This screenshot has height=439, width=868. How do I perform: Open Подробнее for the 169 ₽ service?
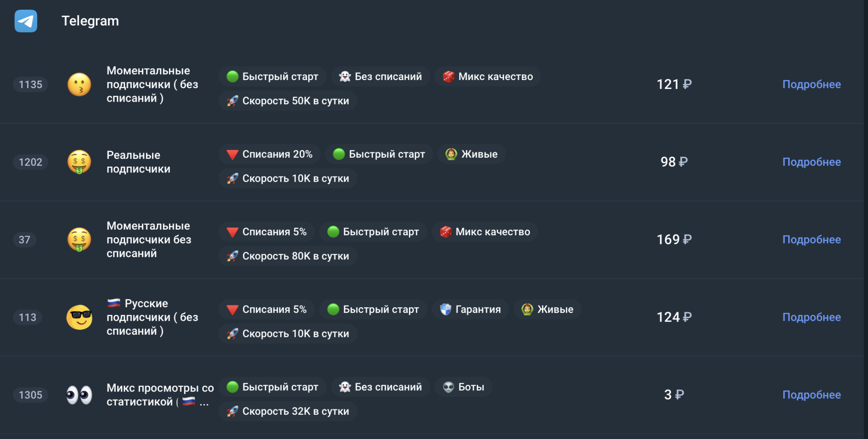click(x=811, y=239)
